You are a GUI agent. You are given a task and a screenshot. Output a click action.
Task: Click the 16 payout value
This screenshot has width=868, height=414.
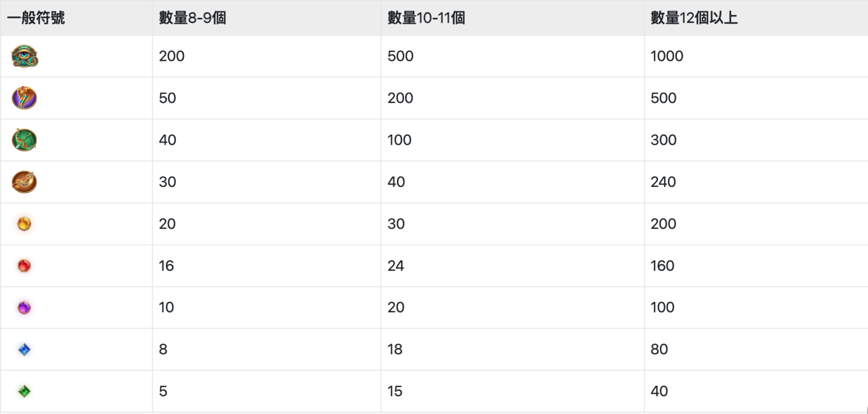pos(166,266)
